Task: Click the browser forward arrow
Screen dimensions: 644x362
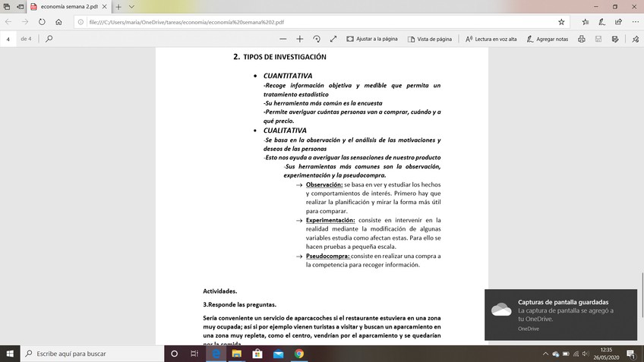Action: pos(25,22)
